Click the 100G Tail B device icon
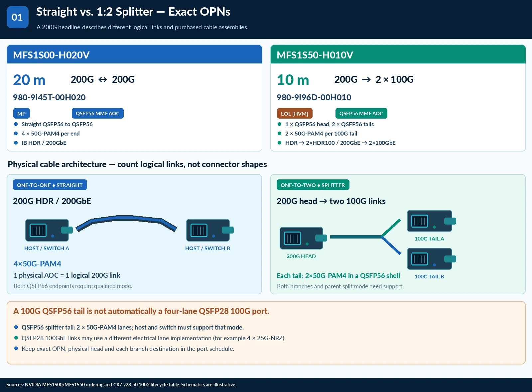Screen dimensions: 532x392 click(431, 259)
